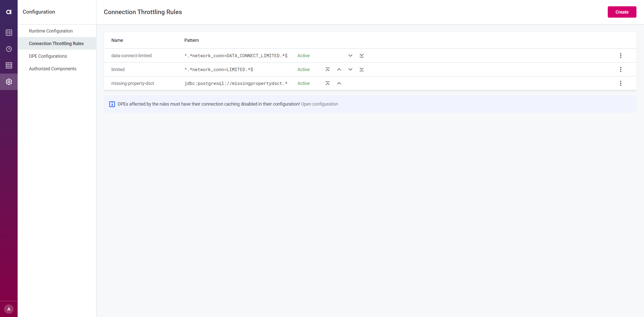Open options menu for limited rule
644x317 pixels.
621,70
